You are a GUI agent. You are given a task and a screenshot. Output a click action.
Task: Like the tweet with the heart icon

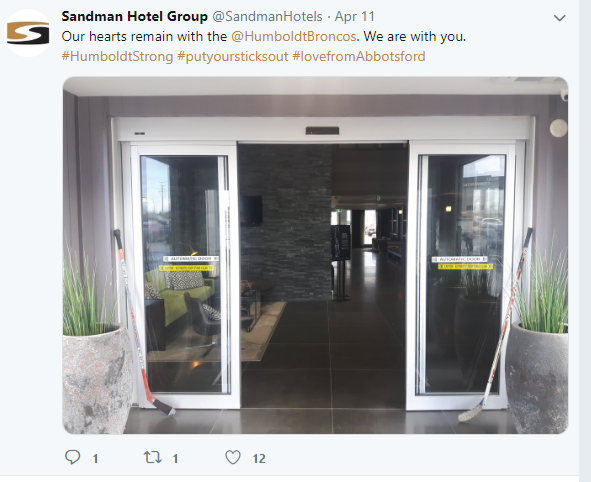tap(233, 457)
